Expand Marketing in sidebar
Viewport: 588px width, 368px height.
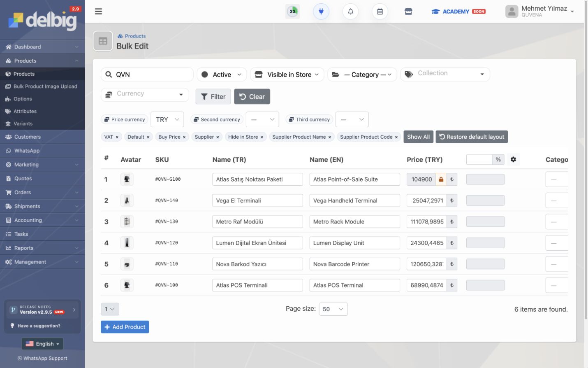point(42,165)
